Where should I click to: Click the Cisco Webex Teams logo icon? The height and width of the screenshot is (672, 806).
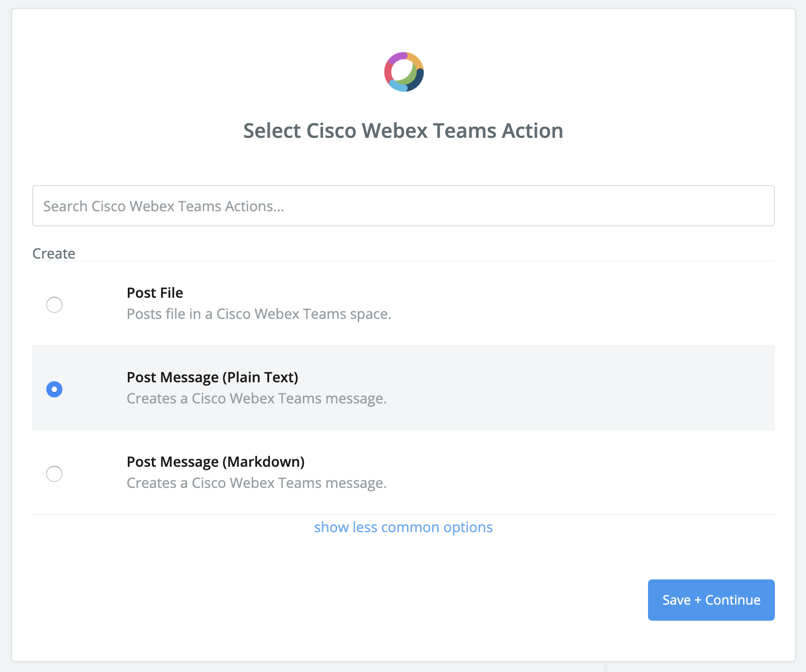(404, 72)
